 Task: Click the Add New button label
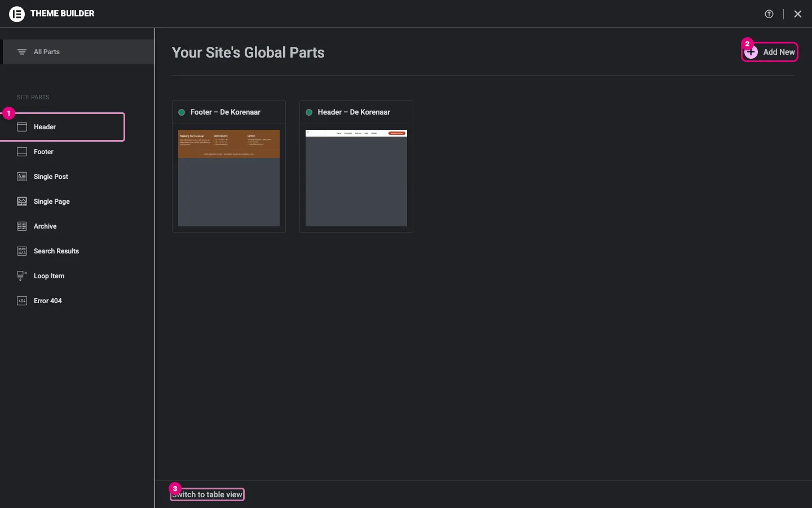pyautogui.click(x=779, y=52)
